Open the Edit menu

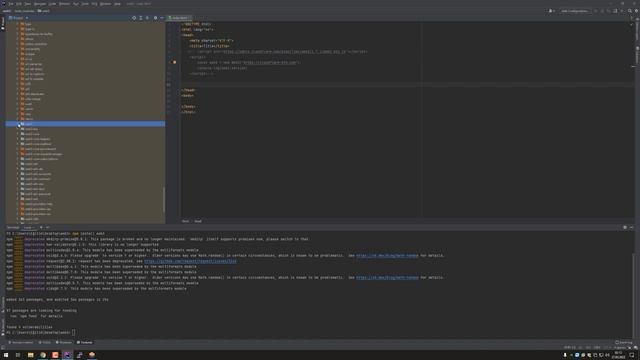(x=19, y=4)
